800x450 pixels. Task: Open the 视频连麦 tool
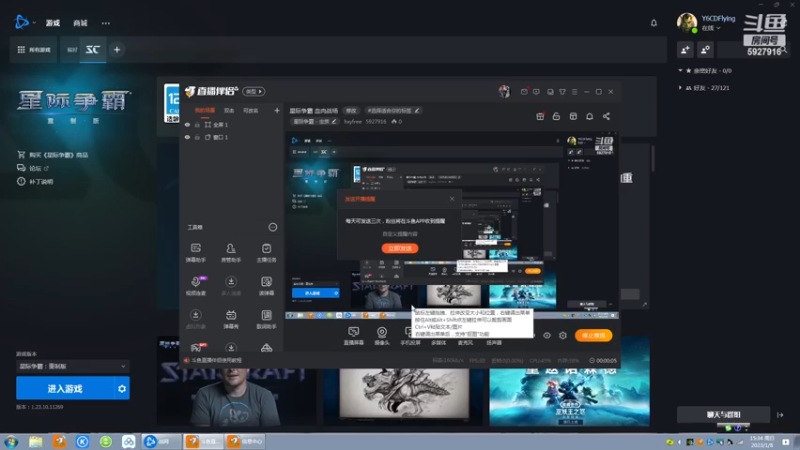click(195, 286)
